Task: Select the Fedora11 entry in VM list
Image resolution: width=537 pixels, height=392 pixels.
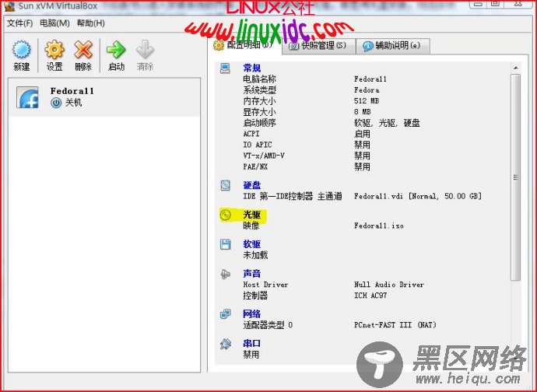Action: [104, 97]
